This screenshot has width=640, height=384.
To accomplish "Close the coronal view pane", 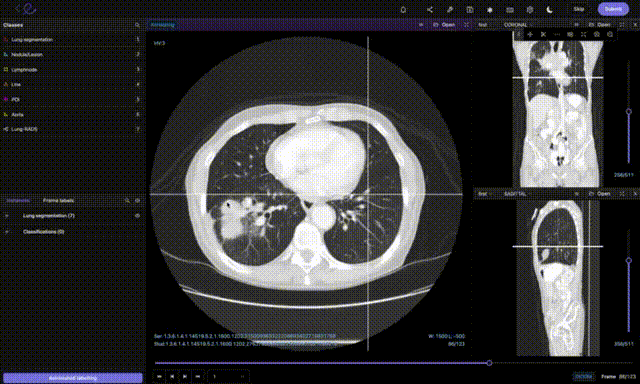I will pyautogui.click(x=635, y=24).
